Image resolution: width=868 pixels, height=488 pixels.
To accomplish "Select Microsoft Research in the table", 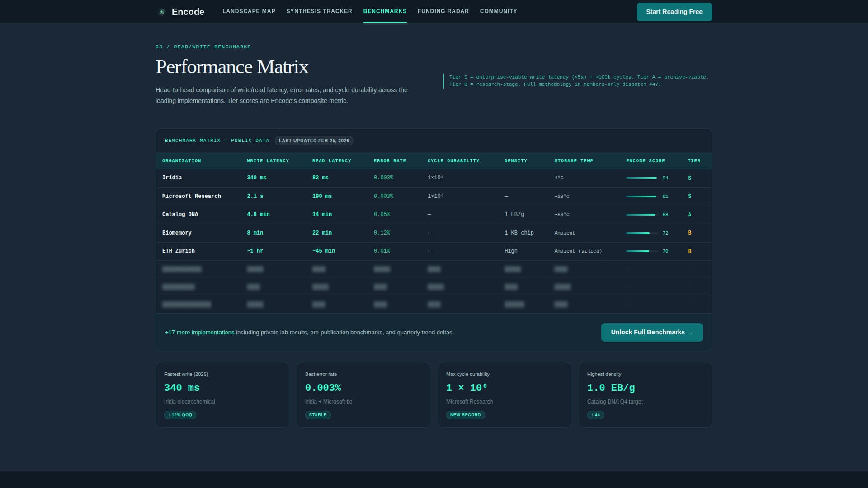I will tap(192, 196).
